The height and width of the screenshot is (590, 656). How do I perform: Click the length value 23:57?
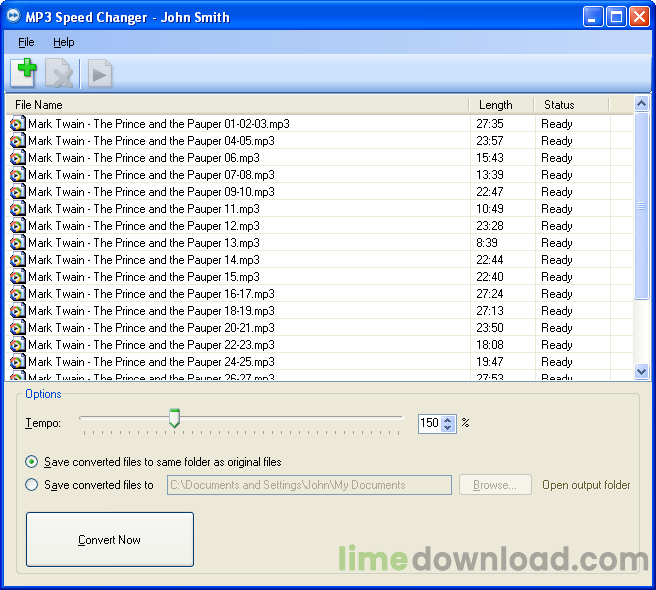(490, 141)
